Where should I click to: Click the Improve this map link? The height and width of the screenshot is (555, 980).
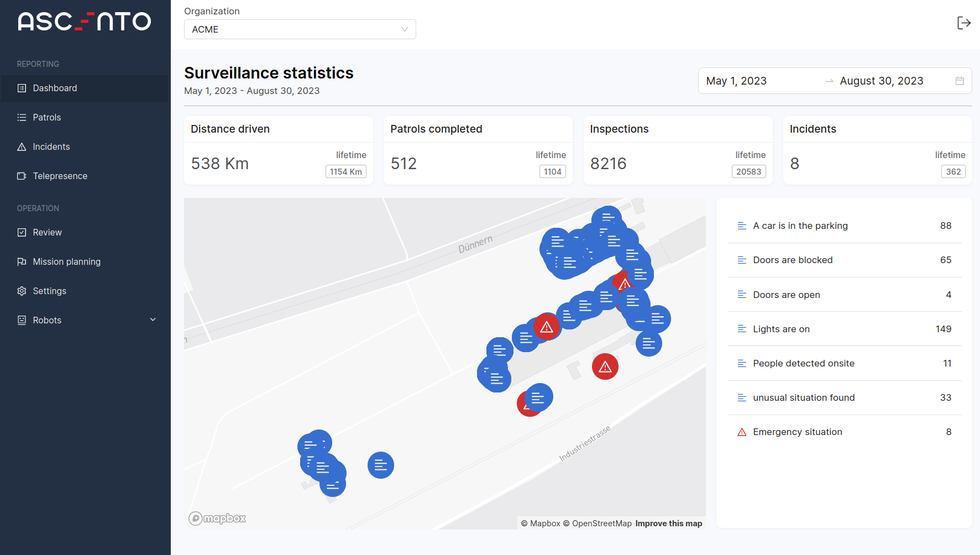coord(669,523)
